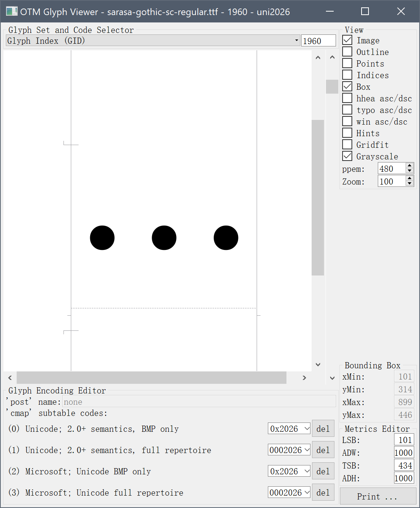The height and width of the screenshot is (508, 420).
Task: Enable the Gridfit checkbox
Action: tap(347, 145)
